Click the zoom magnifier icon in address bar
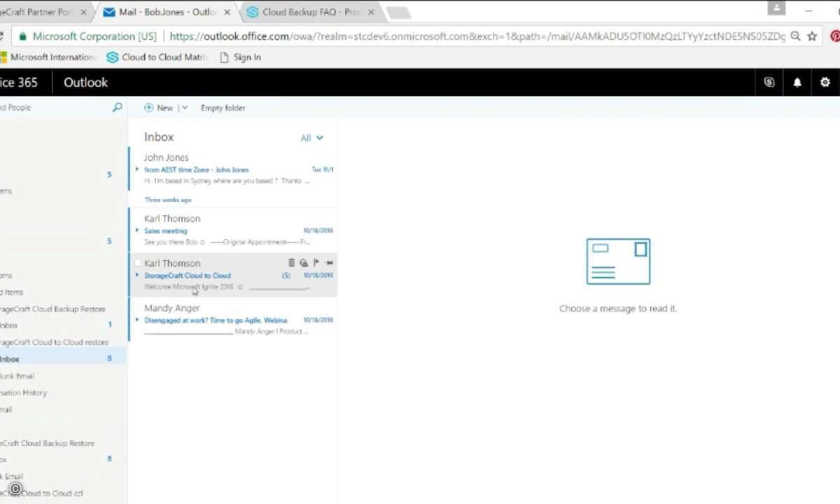 click(795, 36)
